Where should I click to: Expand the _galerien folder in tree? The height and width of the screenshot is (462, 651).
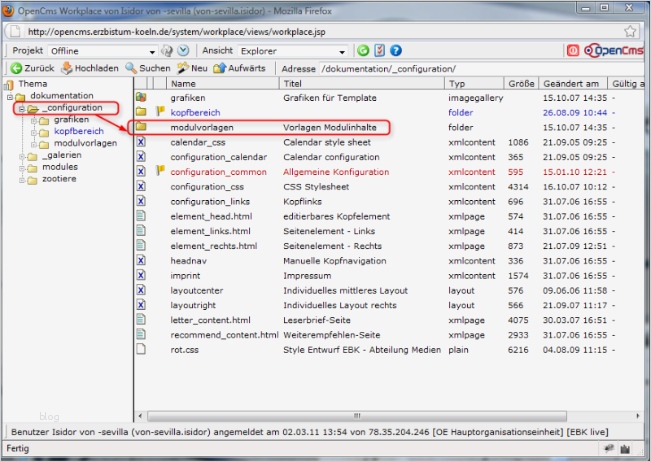21,156
